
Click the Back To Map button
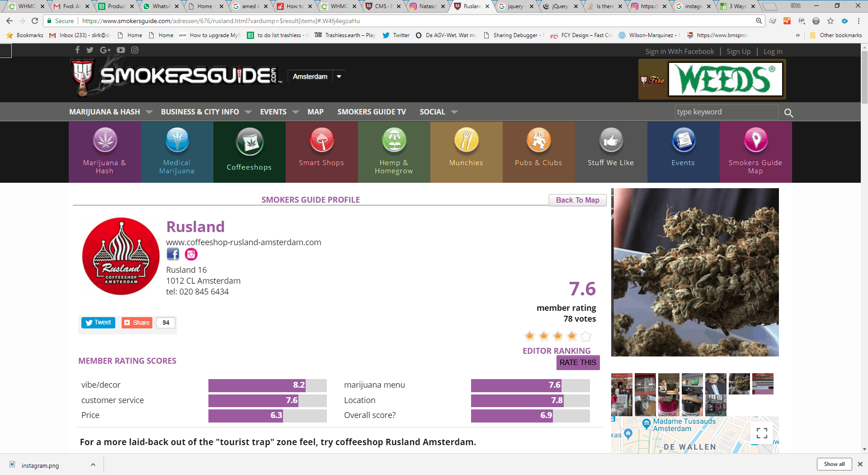pyautogui.click(x=577, y=200)
